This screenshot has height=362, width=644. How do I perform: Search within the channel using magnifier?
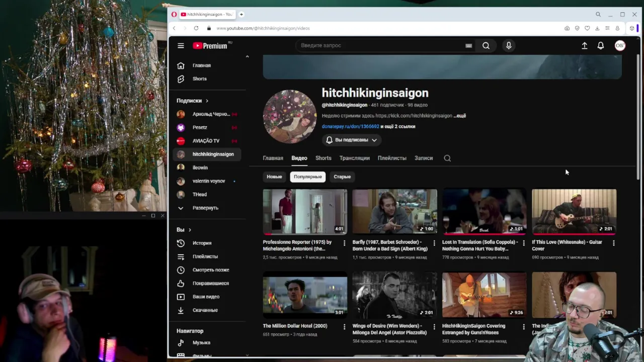click(447, 158)
